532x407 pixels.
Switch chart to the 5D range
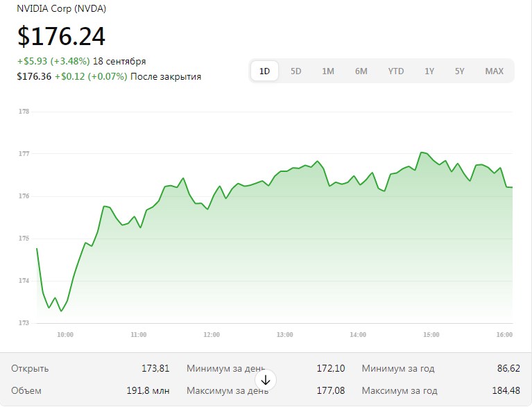tap(296, 71)
